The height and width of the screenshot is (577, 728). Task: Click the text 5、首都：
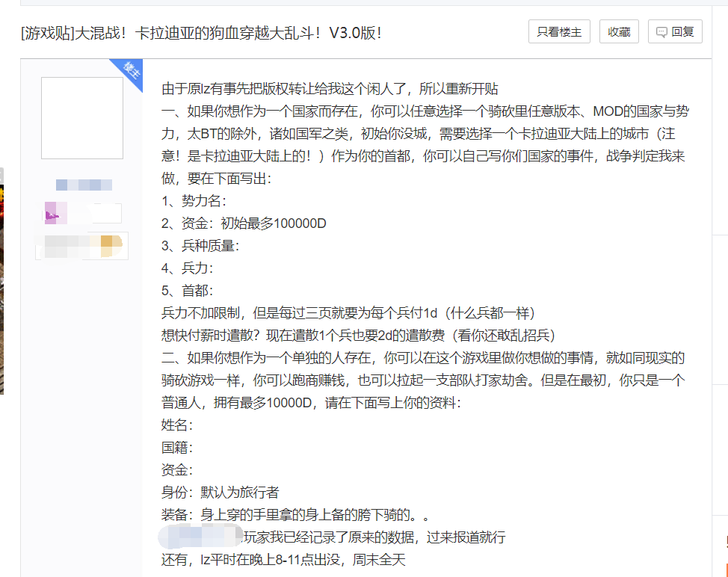pos(187,291)
